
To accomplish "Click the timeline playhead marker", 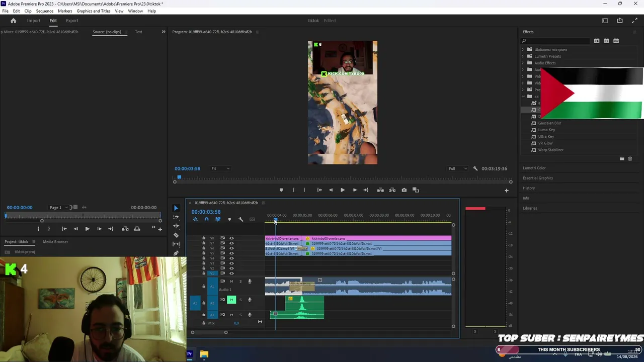I will [x=275, y=220].
